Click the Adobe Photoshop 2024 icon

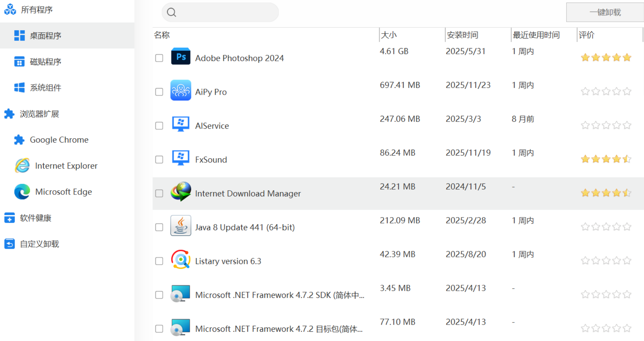(x=181, y=57)
